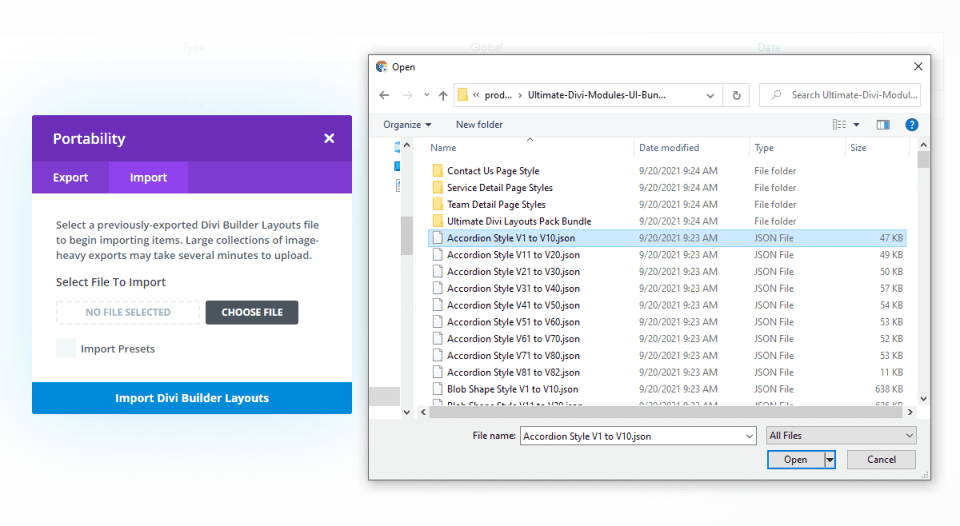Enable the Import Presets checkbox

[x=66, y=348]
